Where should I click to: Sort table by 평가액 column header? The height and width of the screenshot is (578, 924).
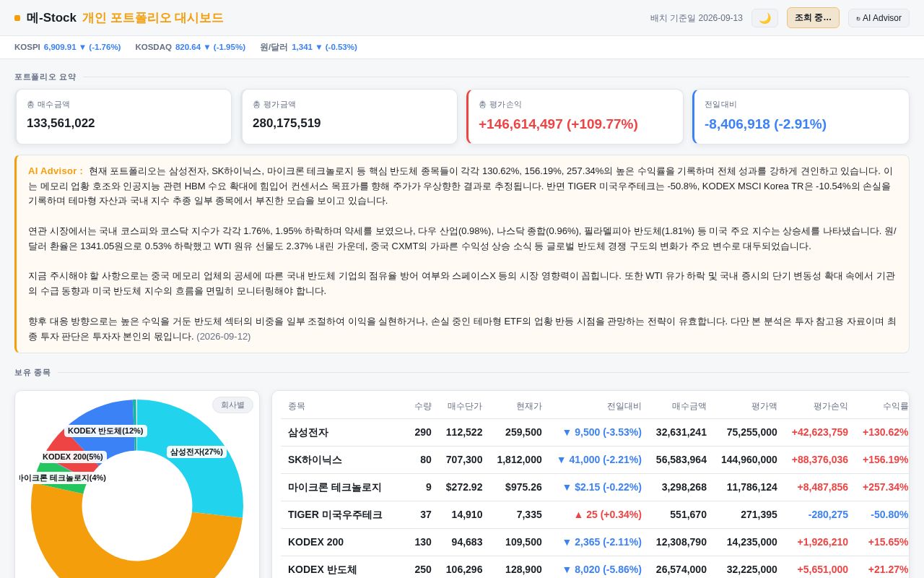click(x=764, y=406)
